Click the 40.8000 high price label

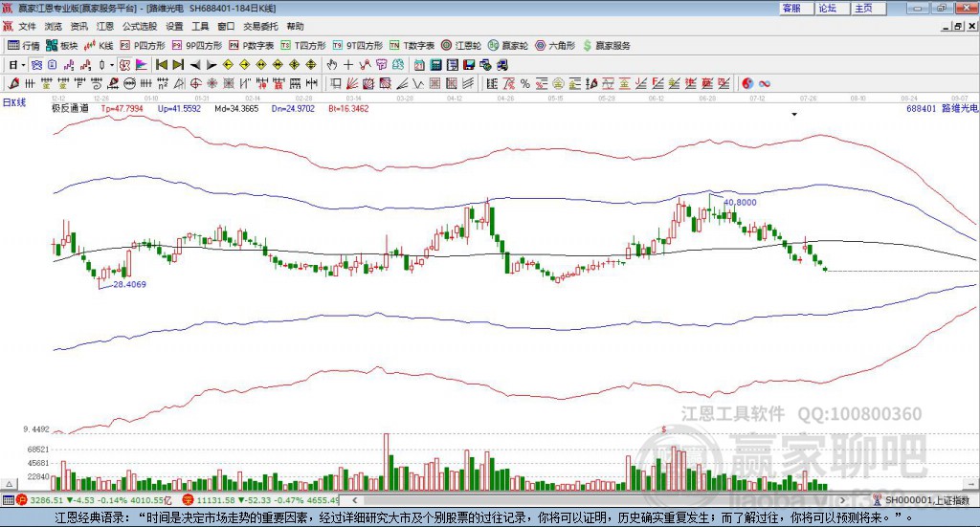[x=740, y=203]
